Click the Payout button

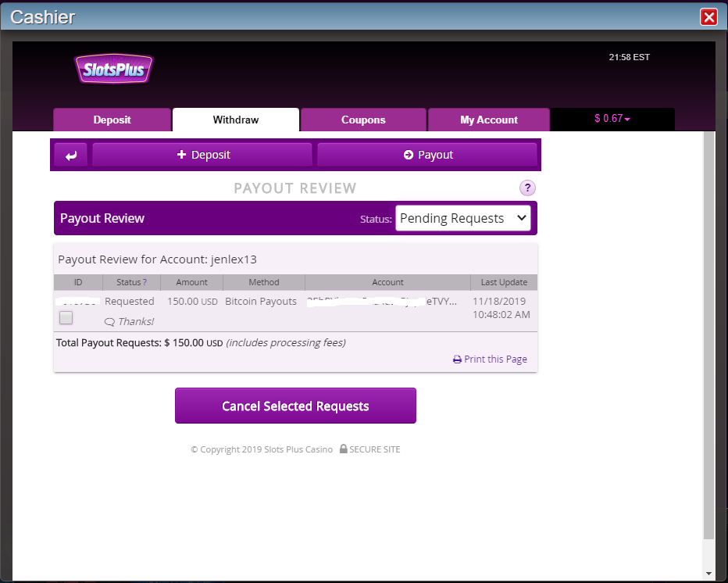tap(427, 156)
